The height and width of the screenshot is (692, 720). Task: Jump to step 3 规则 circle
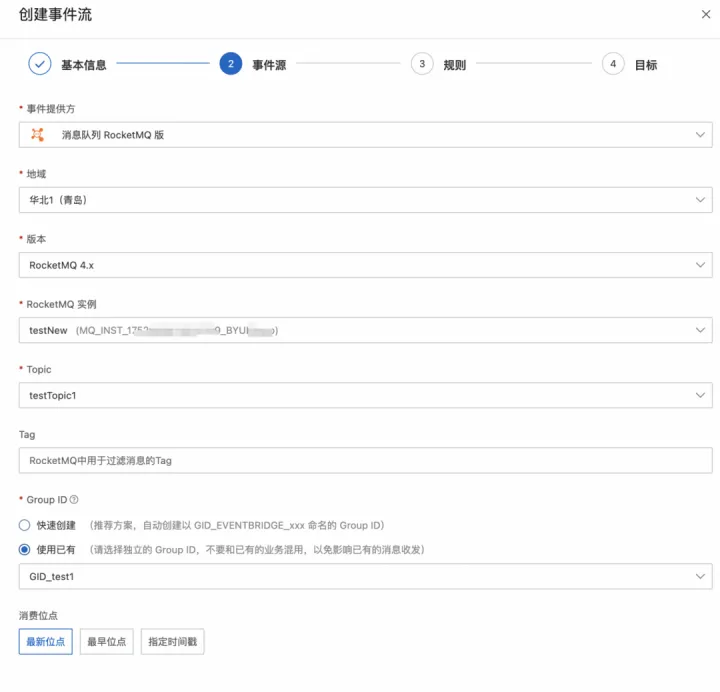422,64
